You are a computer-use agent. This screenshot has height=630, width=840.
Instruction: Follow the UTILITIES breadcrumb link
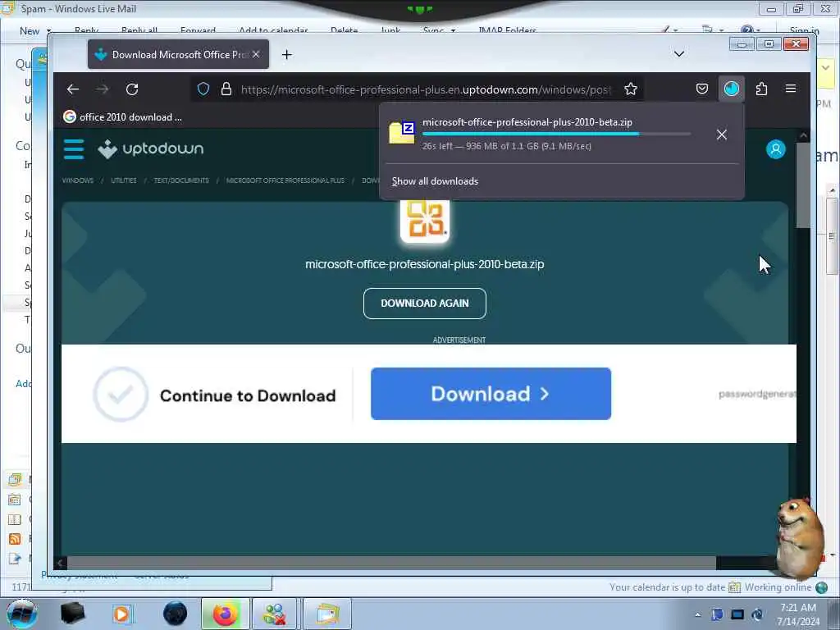[124, 180]
